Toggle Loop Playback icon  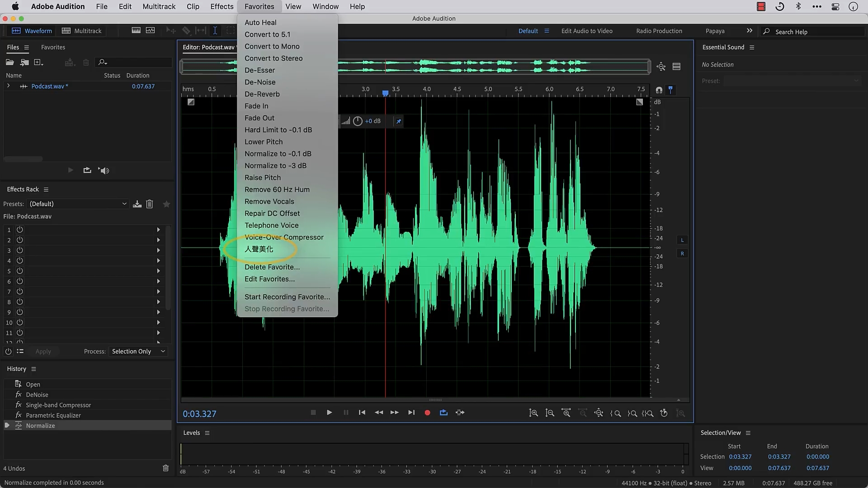443,413
